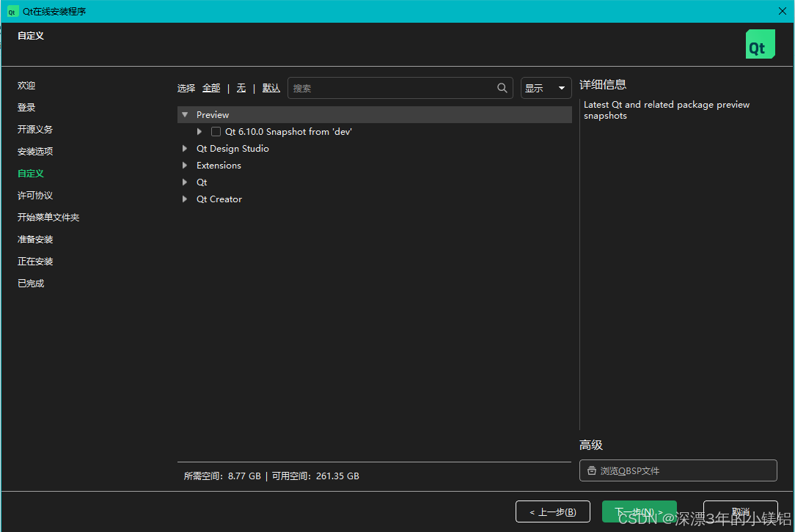Click the 高级 heading
The height and width of the screenshot is (532, 795).
pyautogui.click(x=591, y=445)
